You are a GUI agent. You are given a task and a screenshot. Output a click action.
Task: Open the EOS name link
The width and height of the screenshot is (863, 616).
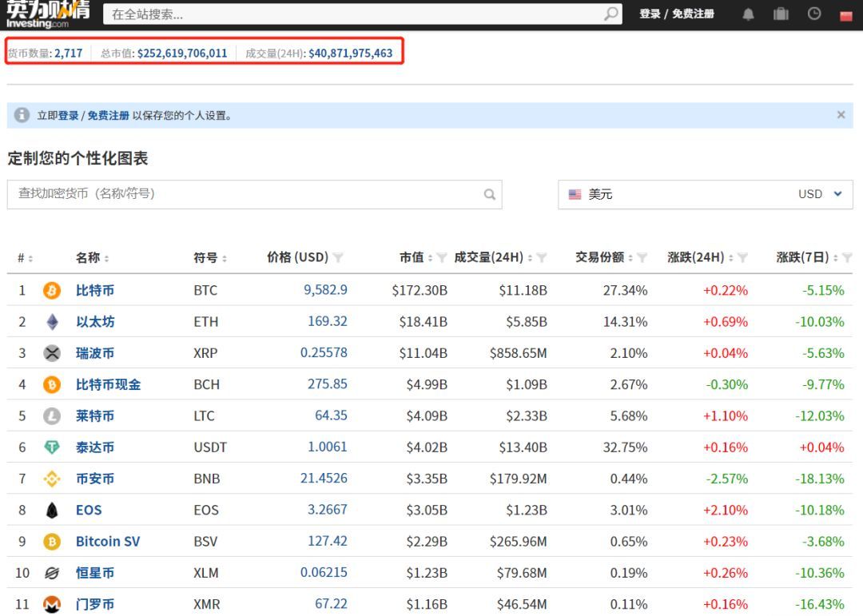(89, 511)
